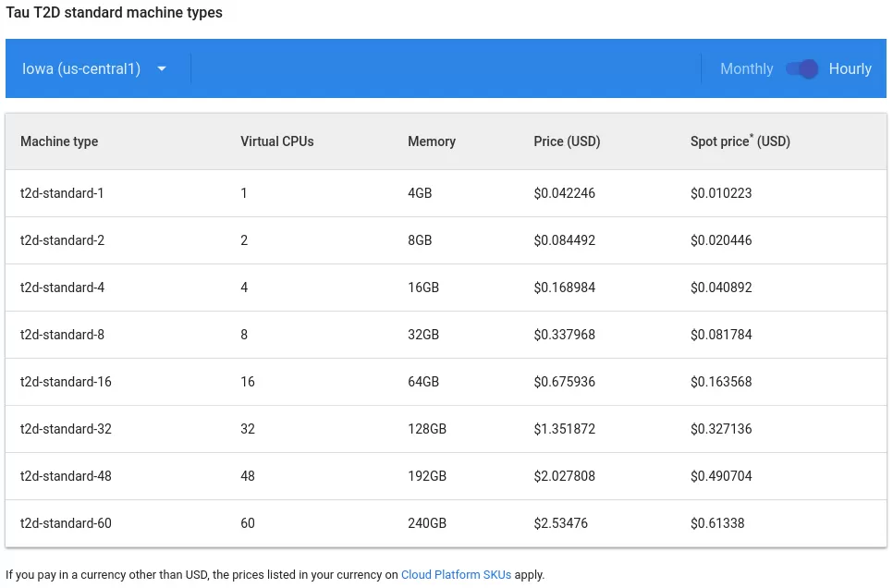Select the t2d-standard-48 machine type cell

66,476
